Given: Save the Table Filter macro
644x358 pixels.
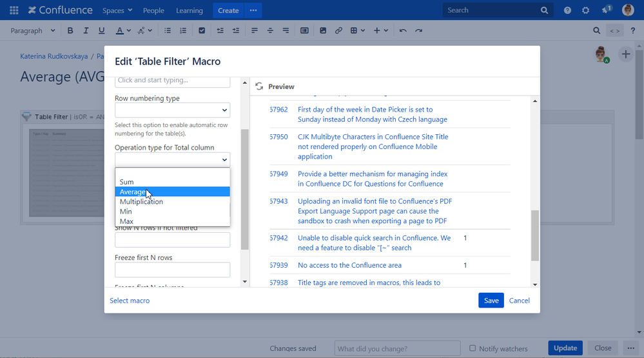Looking at the screenshot, I should coord(491,301).
